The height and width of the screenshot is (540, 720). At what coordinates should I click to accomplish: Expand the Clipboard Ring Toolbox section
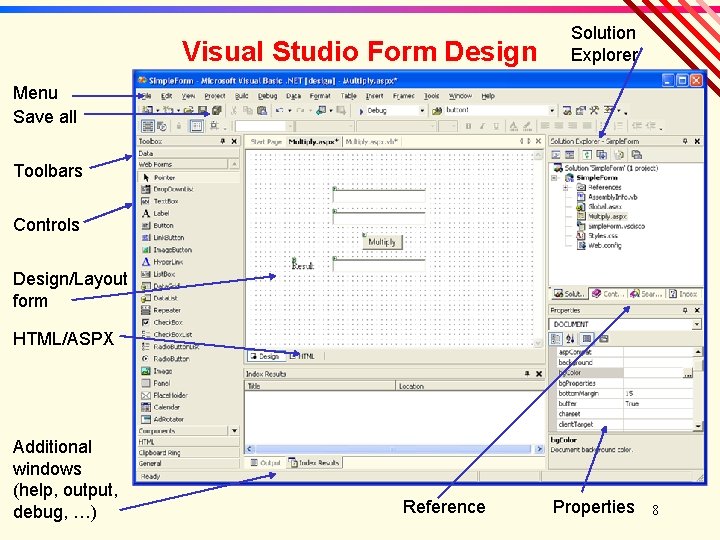(189, 453)
